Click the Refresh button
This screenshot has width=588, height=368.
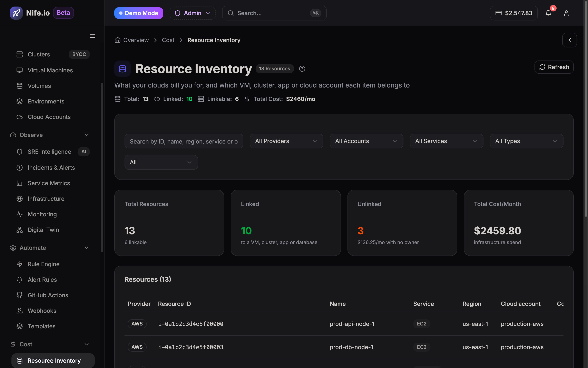(554, 67)
